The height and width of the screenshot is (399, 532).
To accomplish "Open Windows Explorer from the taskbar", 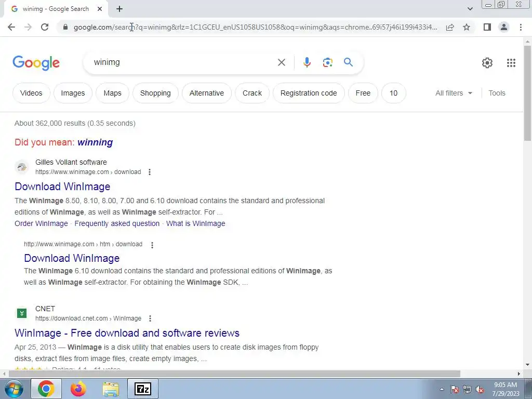I will point(111,389).
